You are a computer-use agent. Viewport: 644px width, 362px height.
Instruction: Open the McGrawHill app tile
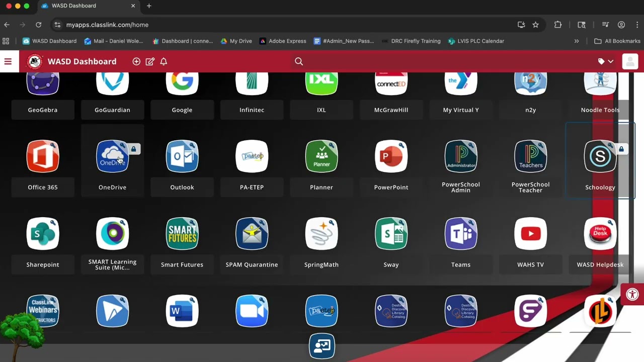(391, 84)
